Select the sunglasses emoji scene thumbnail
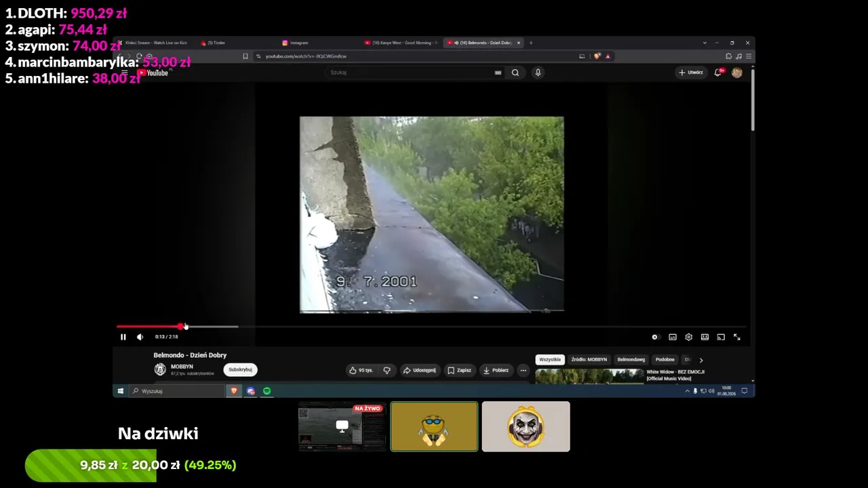Screen dimensions: 868x488 pos(434,426)
